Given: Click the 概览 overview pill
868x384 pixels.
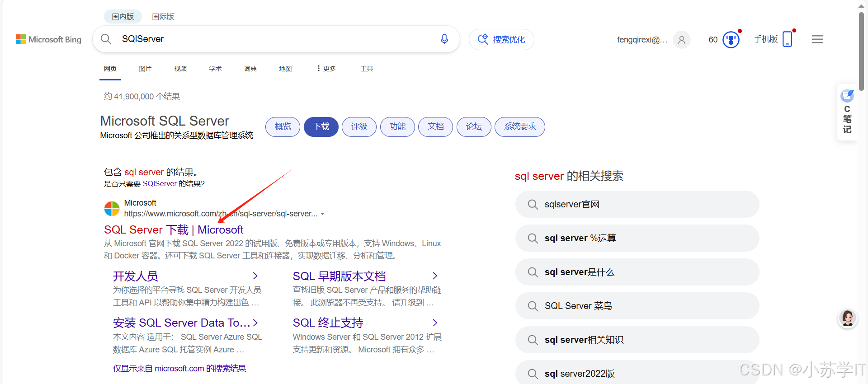Looking at the screenshot, I should 283,126.
